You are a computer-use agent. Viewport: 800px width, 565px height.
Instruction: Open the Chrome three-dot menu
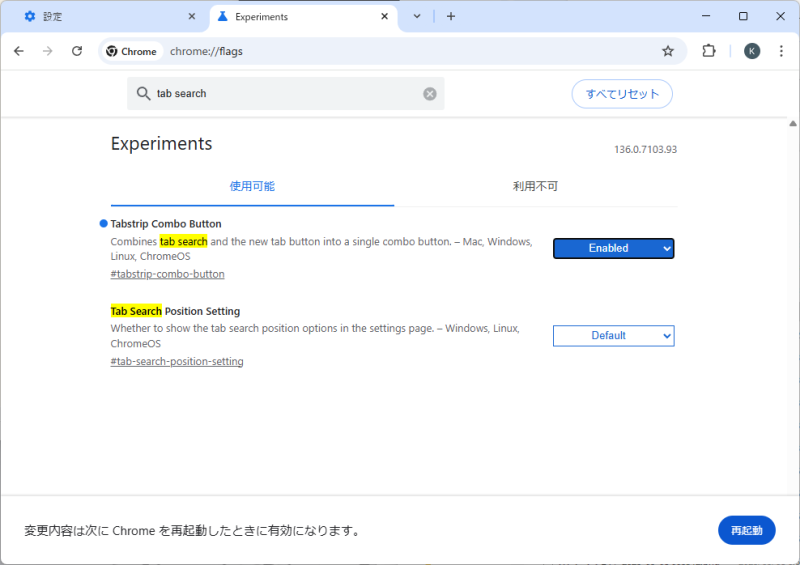pos(781,51)
